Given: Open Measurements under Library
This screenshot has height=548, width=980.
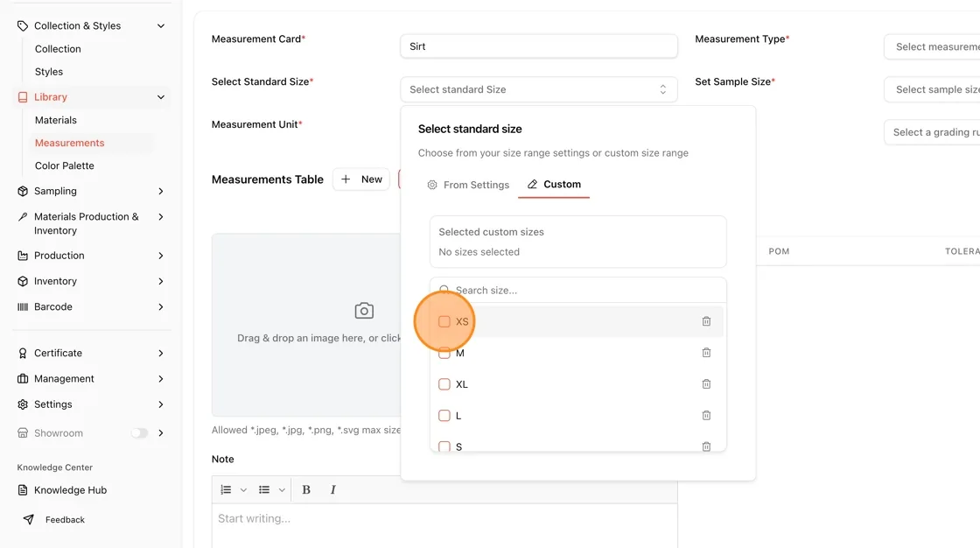Looking at the screenshot, I should [x=69, y=143].
